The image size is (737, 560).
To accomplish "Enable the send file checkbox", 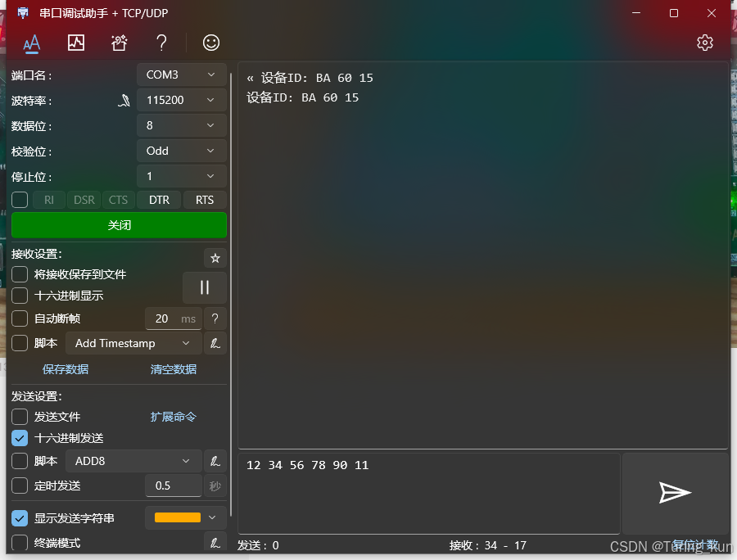I will [x=20, y=417].
